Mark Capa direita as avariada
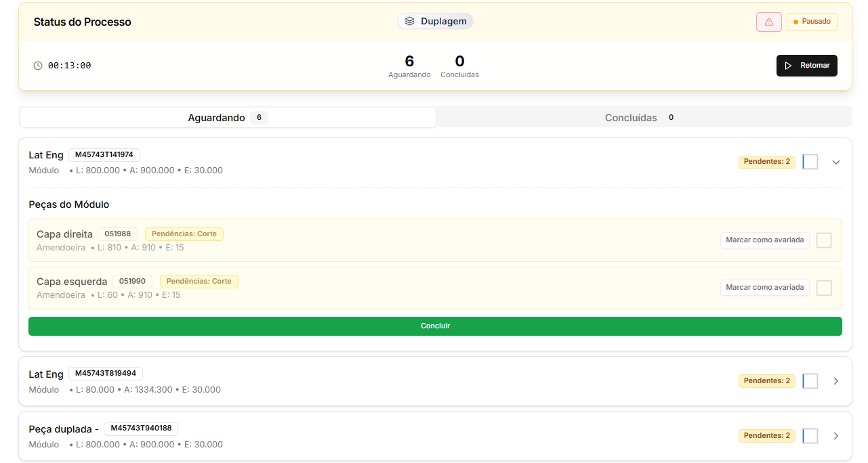This screenshot has height=463, width=868. tap(764, 240)
